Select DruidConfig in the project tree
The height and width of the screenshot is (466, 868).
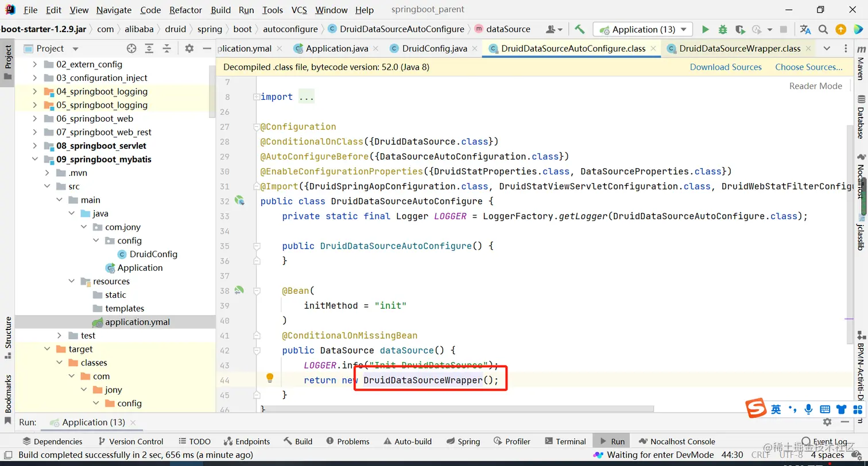click(x=153, y=254)
